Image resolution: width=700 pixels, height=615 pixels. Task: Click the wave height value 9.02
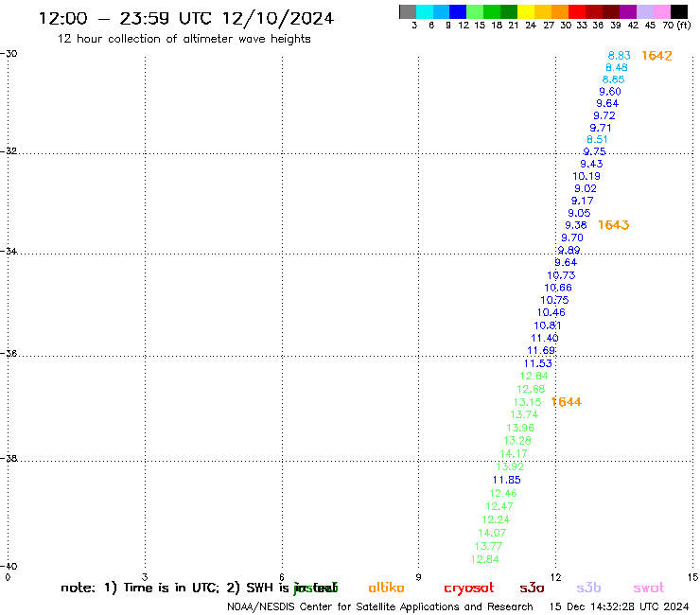pyautogui.click(x=586, y=188)
